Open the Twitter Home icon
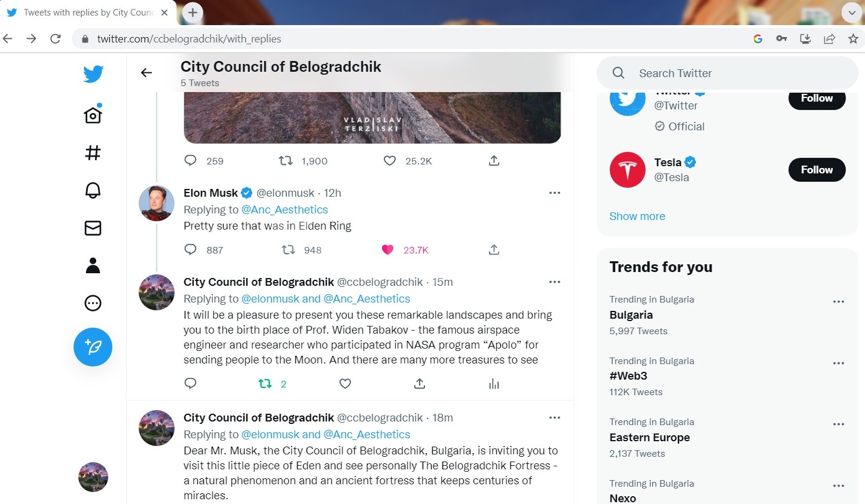This screenshot has height=504, width=865. coord(93,114)
